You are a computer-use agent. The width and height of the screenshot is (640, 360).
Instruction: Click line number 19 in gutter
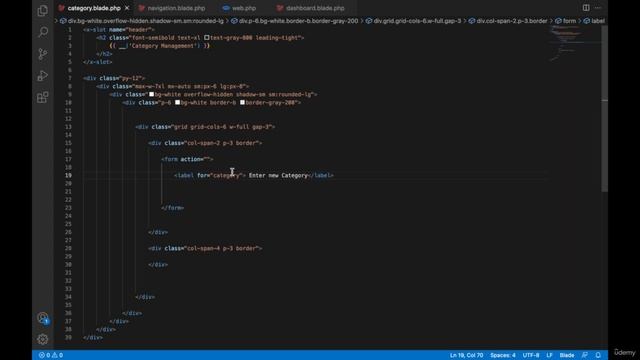68,176
